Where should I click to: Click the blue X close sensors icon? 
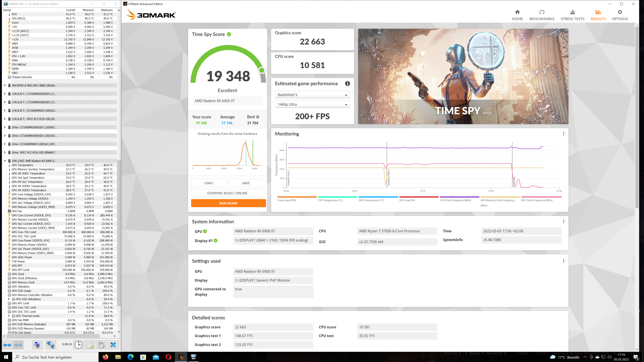tap(113, 345)
